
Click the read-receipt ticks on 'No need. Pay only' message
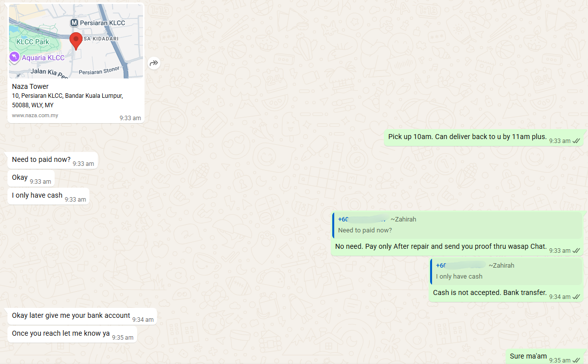tap(577, 250)
